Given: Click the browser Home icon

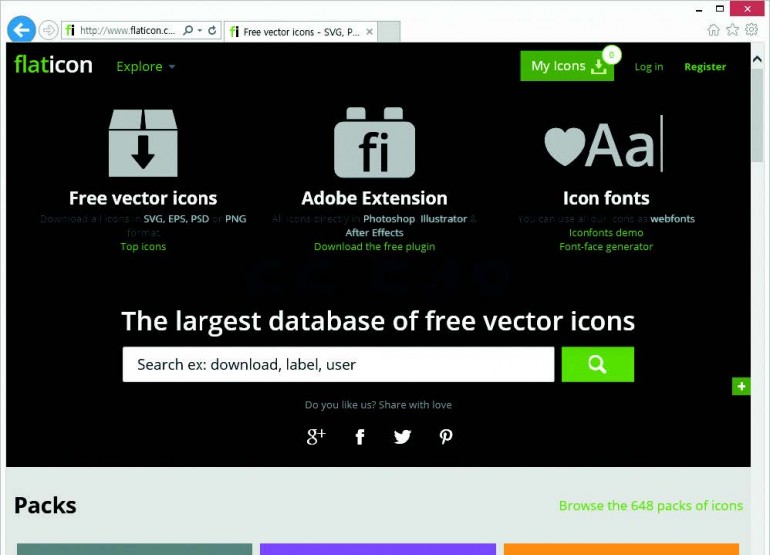Looking at the screenshot, I should point(713,30).
